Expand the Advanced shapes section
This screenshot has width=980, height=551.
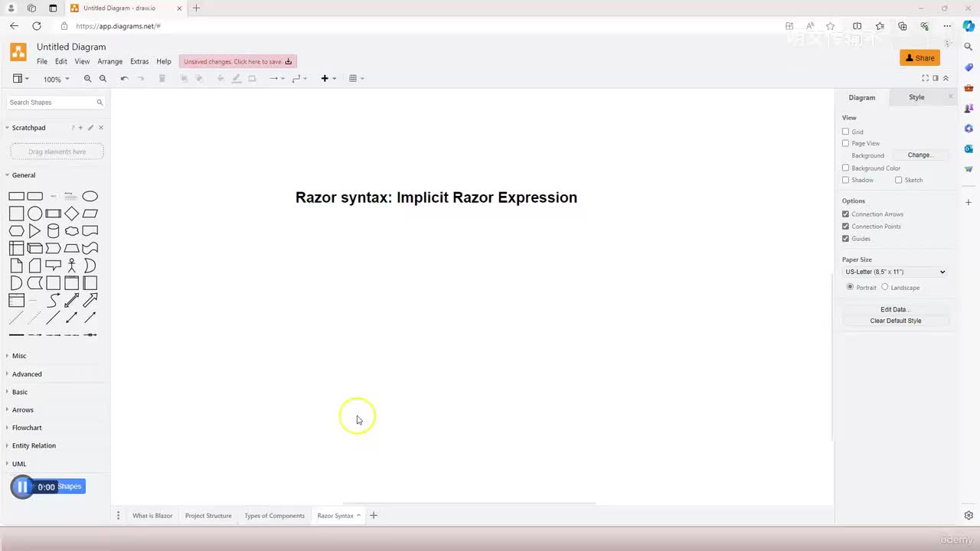pyautogui.click(x=27, y=374)
